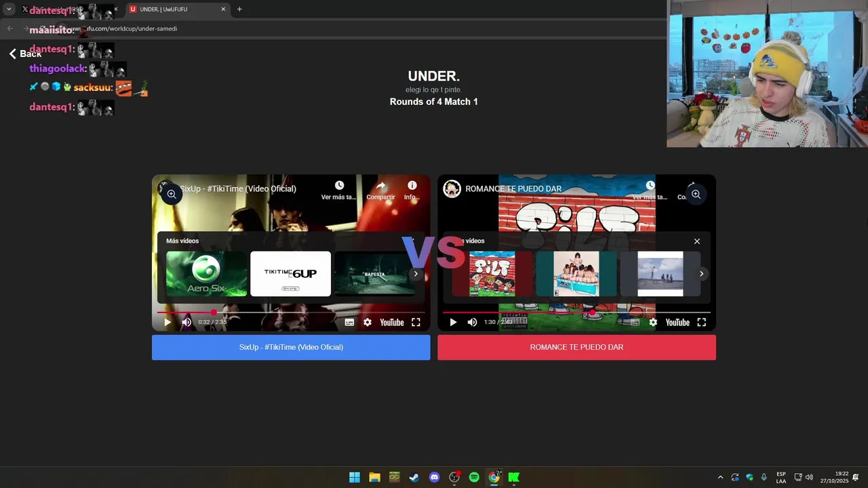Zoom in on the ROMANCE TE PUEDO DAR video
The height and width of the screenshot is (488, 868).
click(x=696, y=195)
